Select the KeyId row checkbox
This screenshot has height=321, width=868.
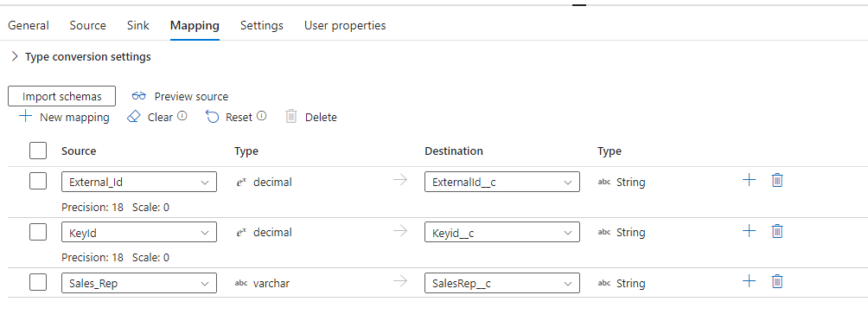tap(38, 232)
